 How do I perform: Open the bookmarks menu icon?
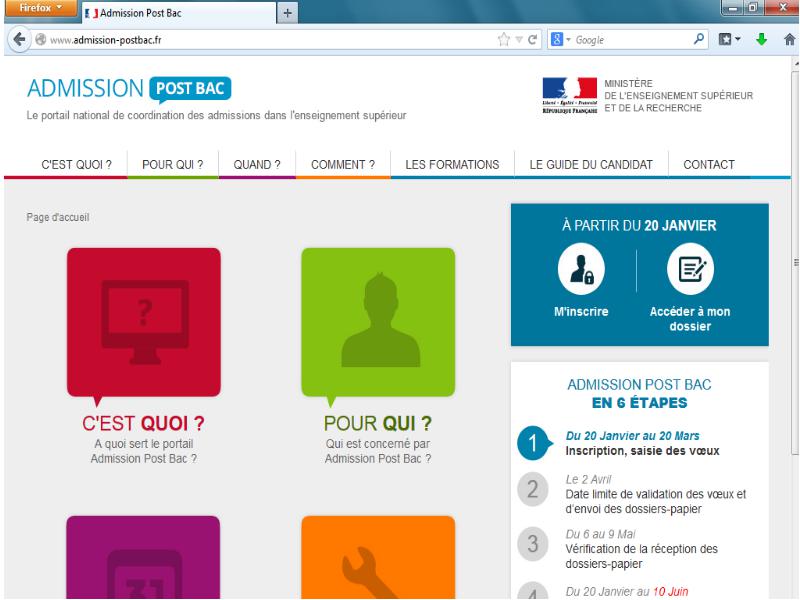(x=730, y=39)
